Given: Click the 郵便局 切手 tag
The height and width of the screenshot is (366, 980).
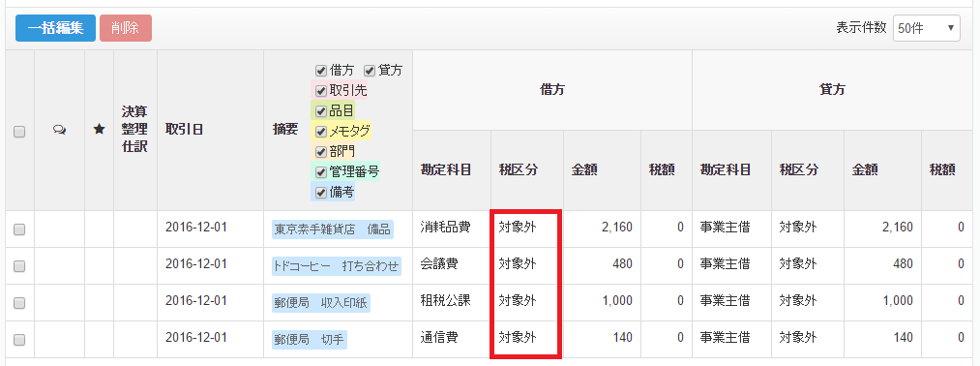Looking at the screenshot, I should pos(310,341).
